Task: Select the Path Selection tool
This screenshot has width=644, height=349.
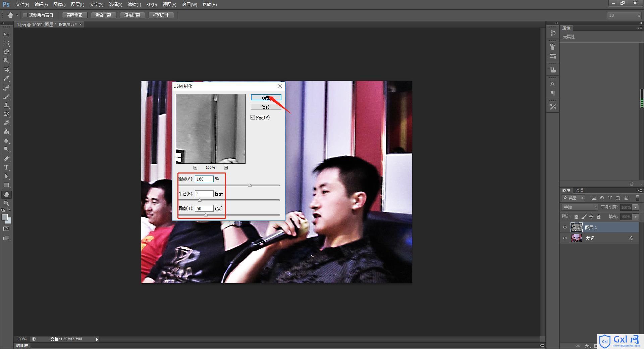Action: click(x=6, y=176)
